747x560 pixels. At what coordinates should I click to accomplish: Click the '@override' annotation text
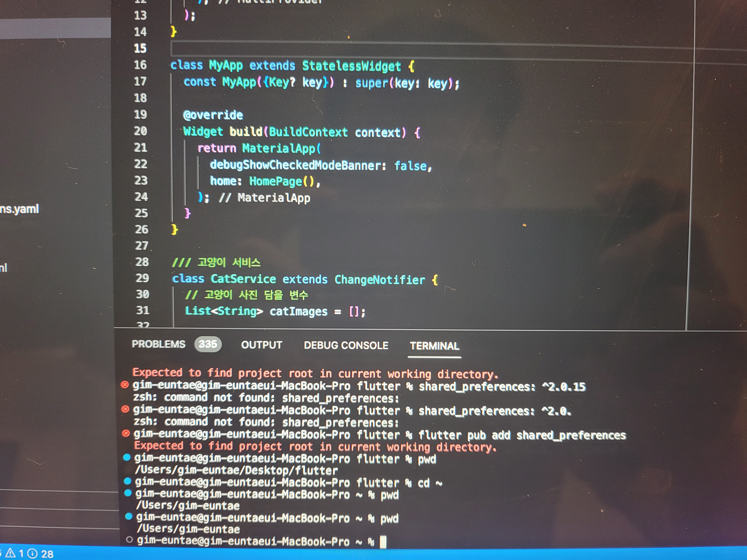tap(213, 115)
